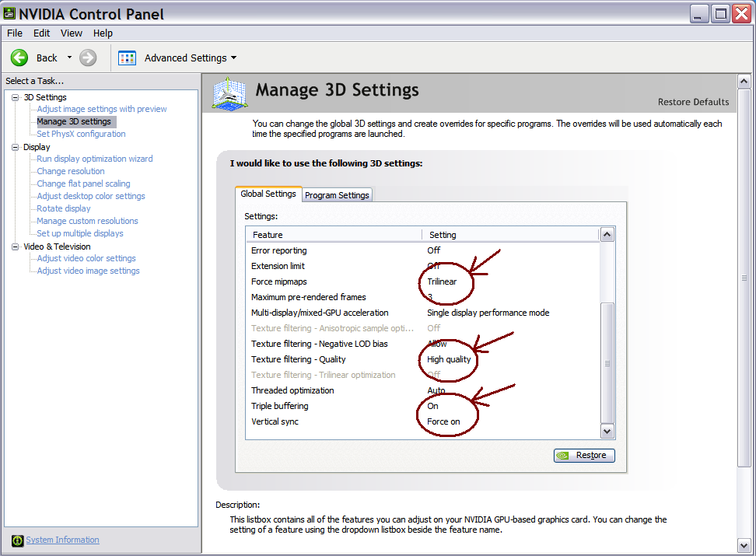
Task: Open Adjust video color settings
Action: pos(86,258)
